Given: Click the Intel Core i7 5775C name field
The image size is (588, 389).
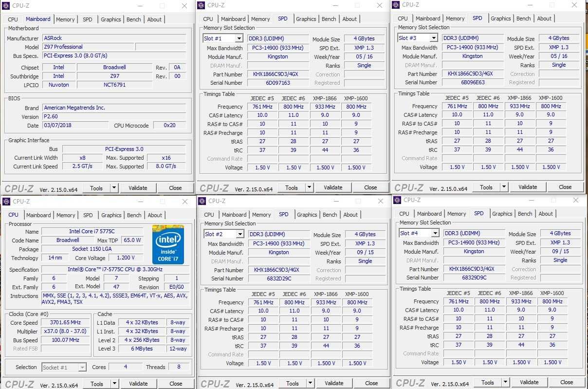Looking at the screenshot, I should point(92,231).
